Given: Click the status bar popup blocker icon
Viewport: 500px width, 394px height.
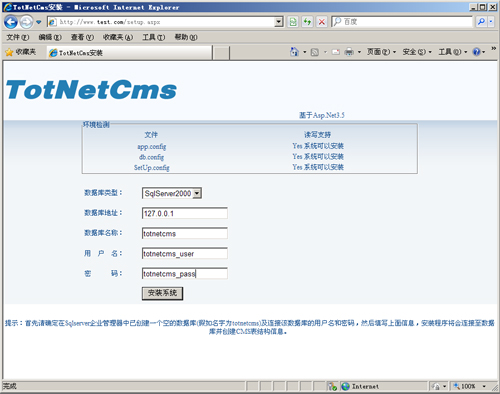Looking at the screenshot, I should coord(332,386).
